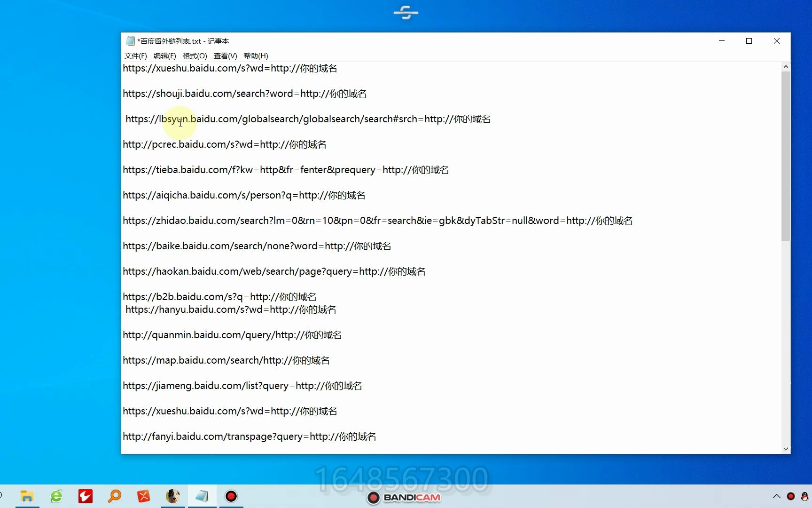
Task: Click the zhidao.baidu.com search line
Action: (378, 221)
